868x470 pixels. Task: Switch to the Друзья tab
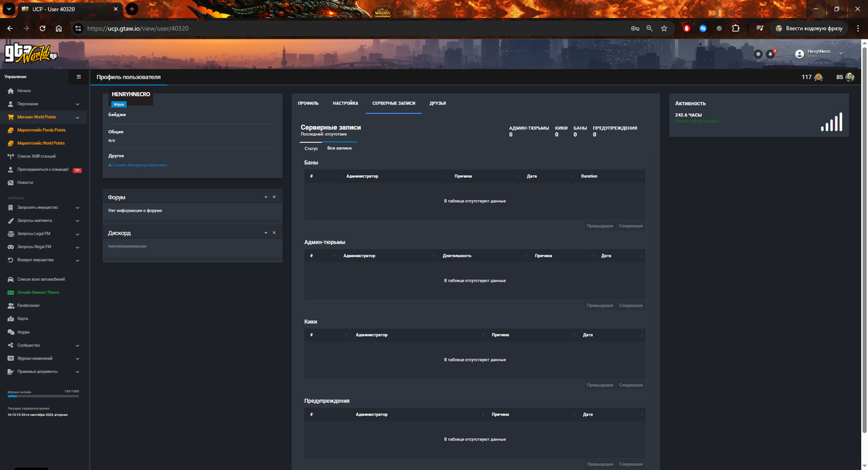[x=437, y=104]
